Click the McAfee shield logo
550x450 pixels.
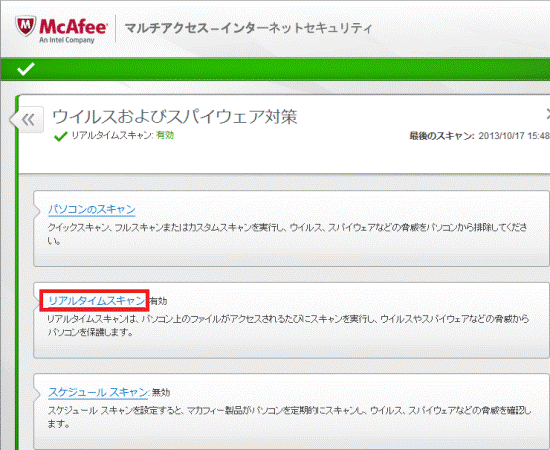pyautogui.click(x=25, y=27)
